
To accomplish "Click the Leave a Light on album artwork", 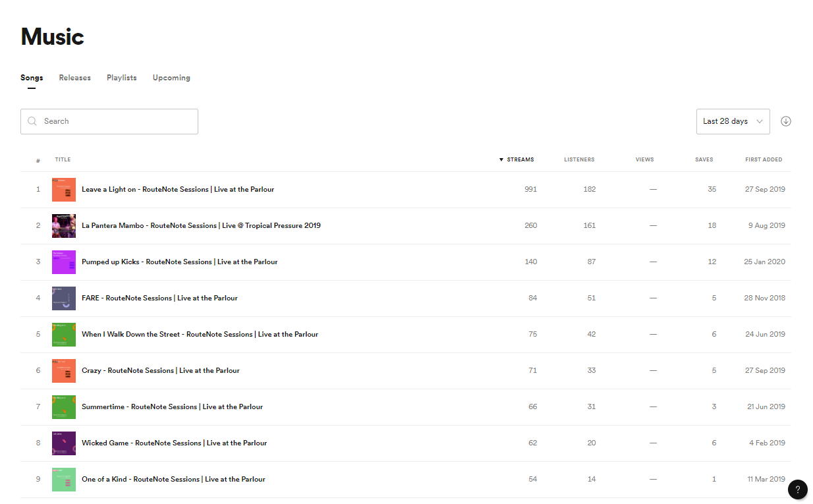I will 63,189.
